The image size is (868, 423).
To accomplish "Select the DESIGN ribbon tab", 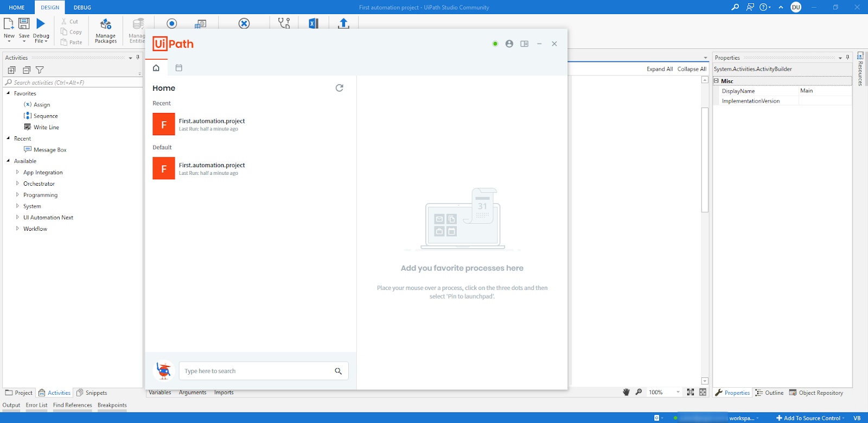I will (50, 8).
